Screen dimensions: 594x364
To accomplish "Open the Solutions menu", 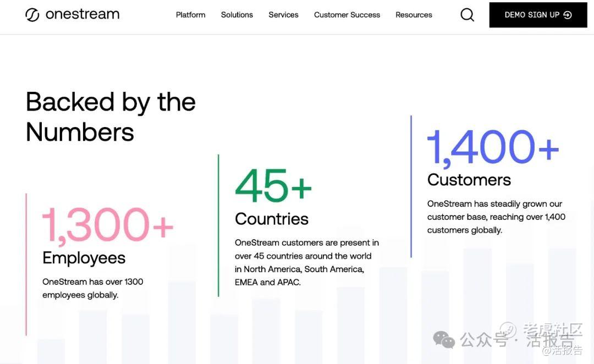I will (x=237, y=15).
